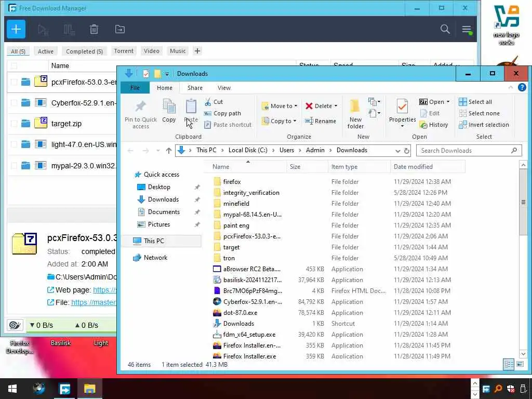Image resolution: width=532 pixels, height=399 pixels.
Task: Open the File tab in Explorer
Action: point(135,88)
